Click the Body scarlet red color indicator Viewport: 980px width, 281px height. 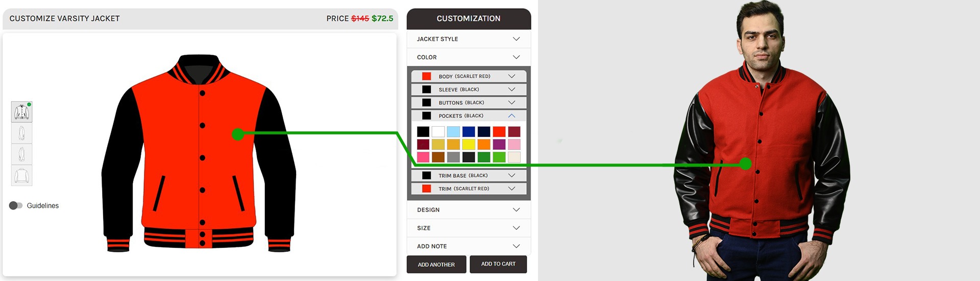pyautogui.click(x=427, y=76)
